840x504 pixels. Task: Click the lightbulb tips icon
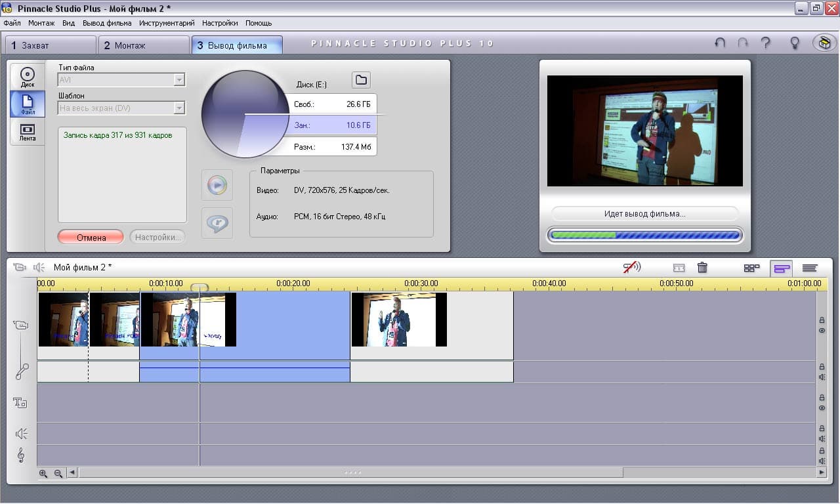pos(795,43)
